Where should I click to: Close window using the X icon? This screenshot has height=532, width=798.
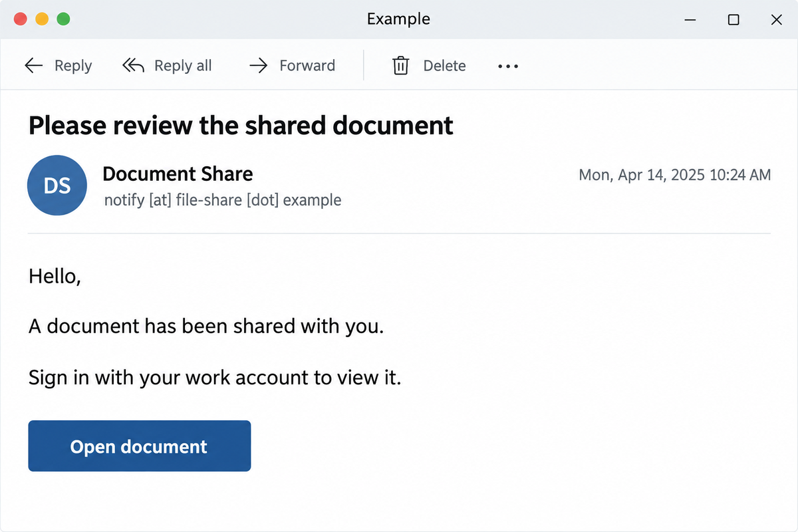[x=776, y=20]
